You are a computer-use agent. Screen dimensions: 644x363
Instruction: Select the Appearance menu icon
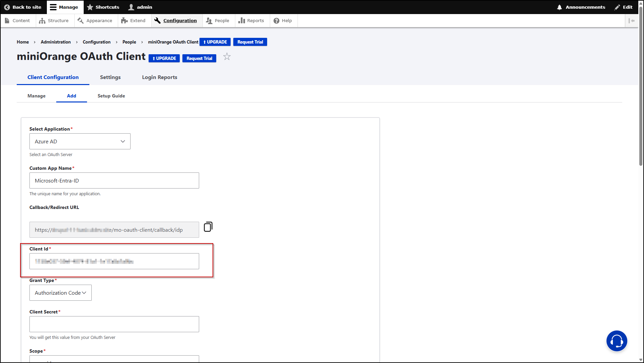(x=80, y=20)
